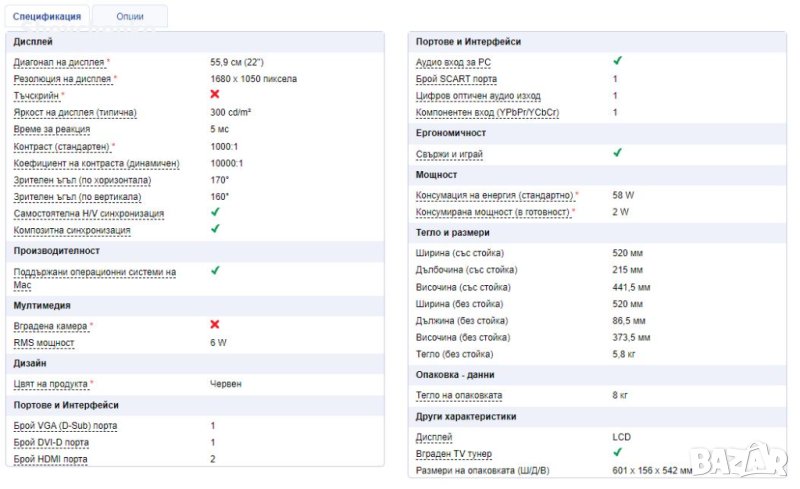Click the checkmark for Mac operating systems support
Screen dimensions: 800x489
tap(215, 270)
